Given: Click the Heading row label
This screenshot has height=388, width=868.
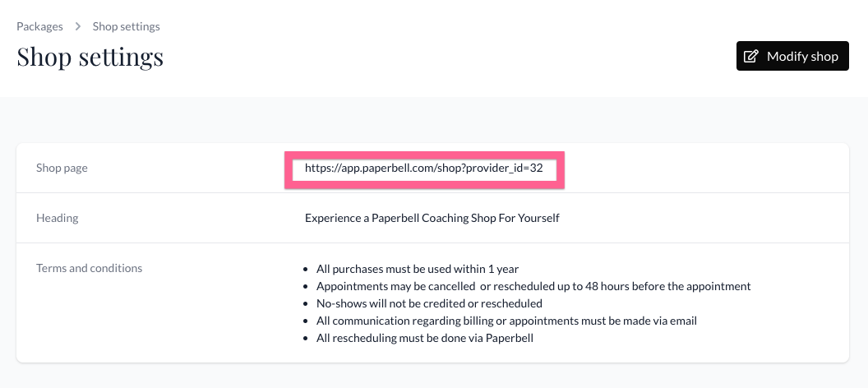Looking at the screenshot, I should (58, 218).
